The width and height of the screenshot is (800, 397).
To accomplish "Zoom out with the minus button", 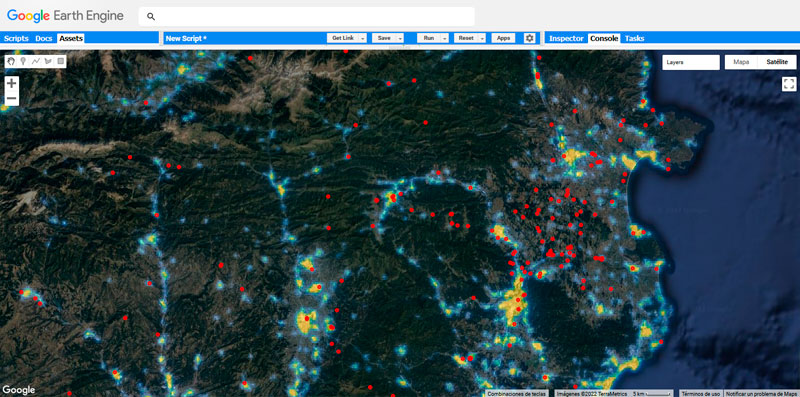I will coord(12,98).
